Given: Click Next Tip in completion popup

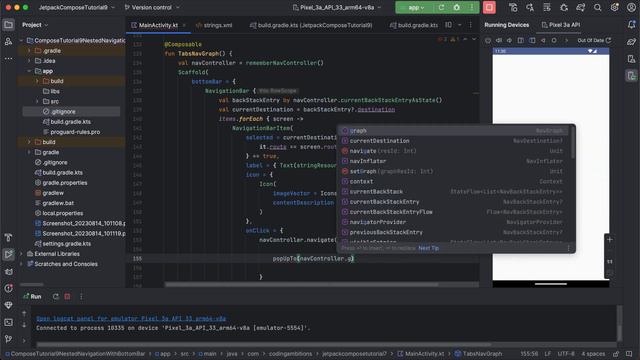Looking at the screenshot, I should pyautogui.click(x=429, y=248).
